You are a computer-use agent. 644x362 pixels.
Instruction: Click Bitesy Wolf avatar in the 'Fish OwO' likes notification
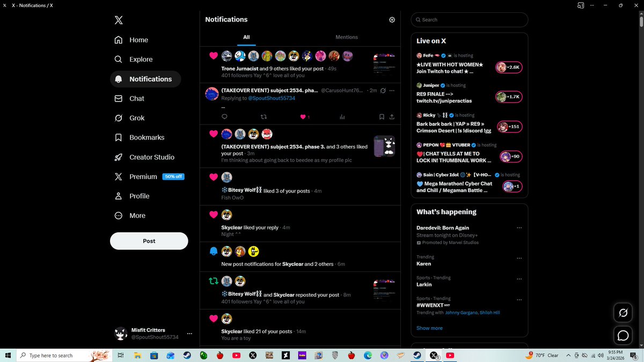pyautogui.click(x=227, y=177)
